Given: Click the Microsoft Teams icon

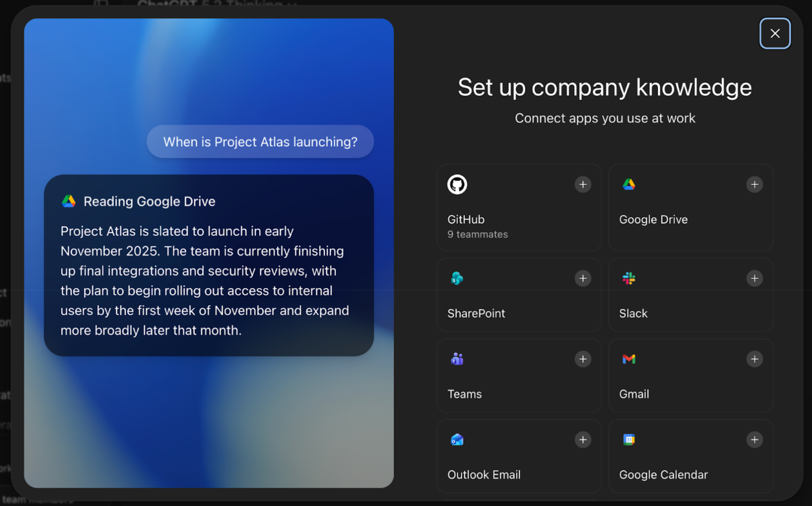Looking at the screenshot, I should pyautogui.click(x=457, y=359).
